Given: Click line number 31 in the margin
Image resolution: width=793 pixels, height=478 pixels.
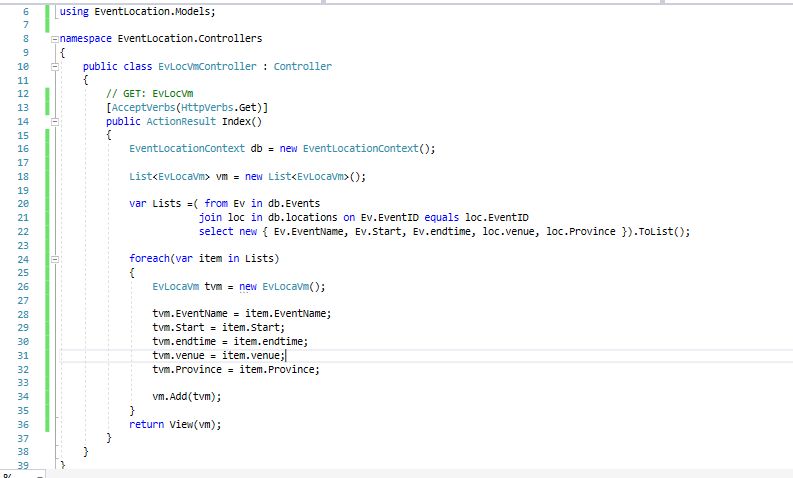Looking at the screenshot, I should tap(23, 356).
